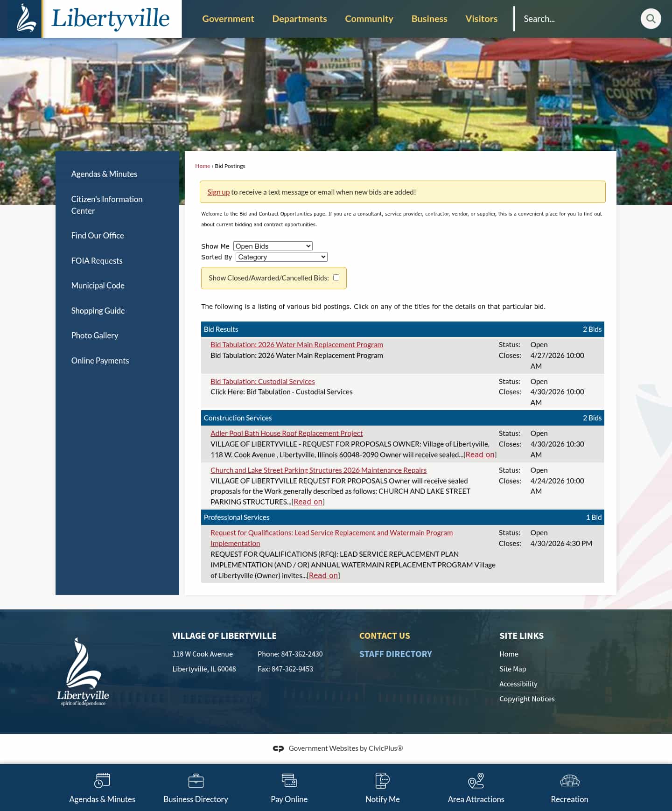
Task: Select Citizen's Information Center in sidebar
Action: pyautogui.click(x=107, y=205)
